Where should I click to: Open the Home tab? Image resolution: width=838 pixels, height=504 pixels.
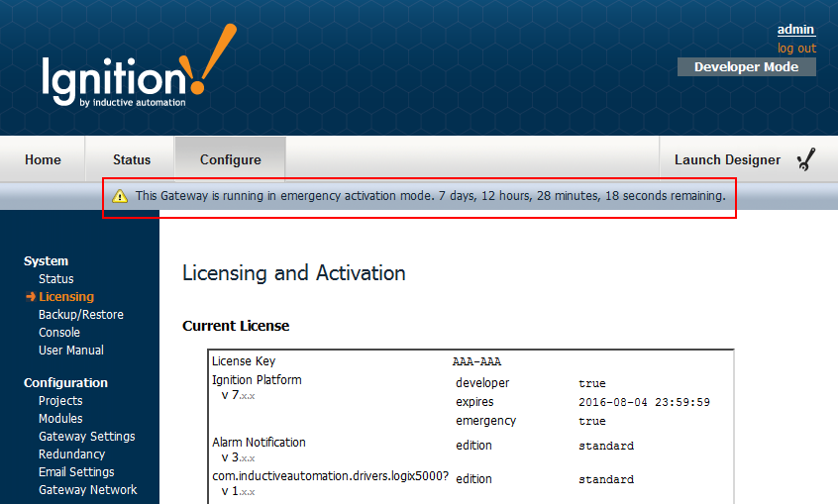[43, 159]
